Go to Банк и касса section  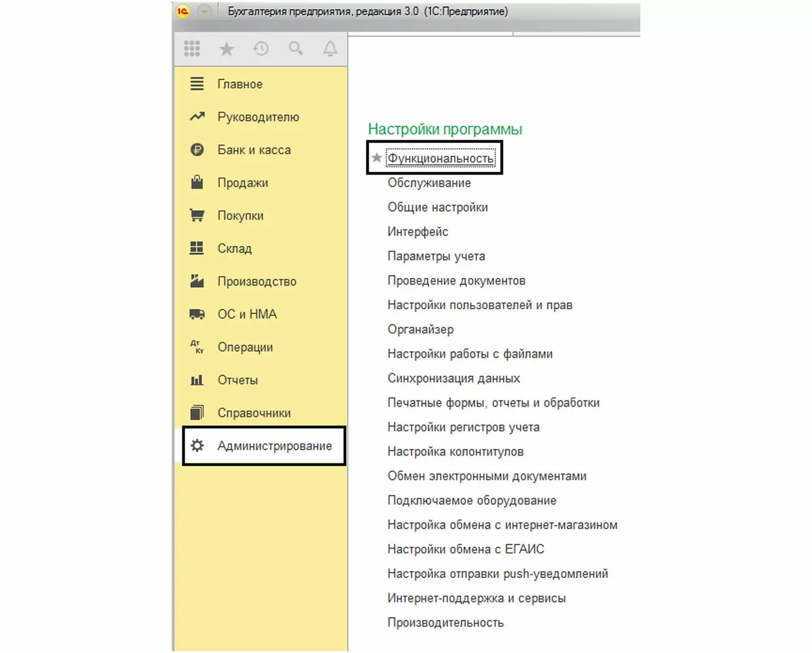261,150
